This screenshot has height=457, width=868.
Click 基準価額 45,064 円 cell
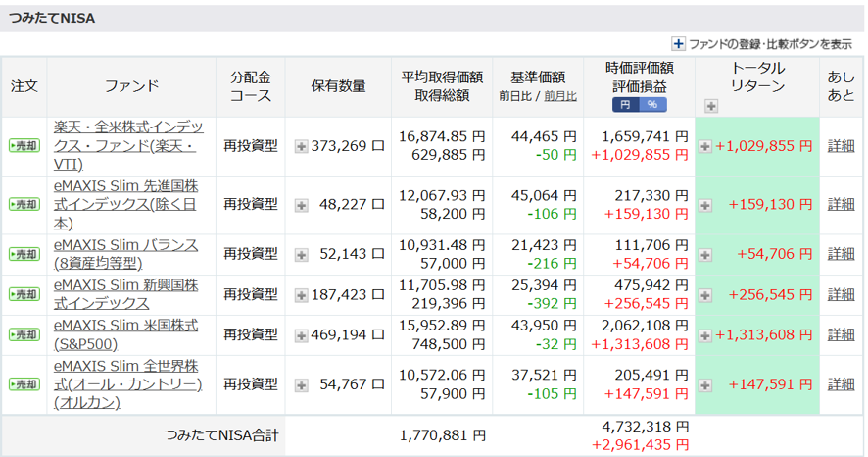coord(544,195)
